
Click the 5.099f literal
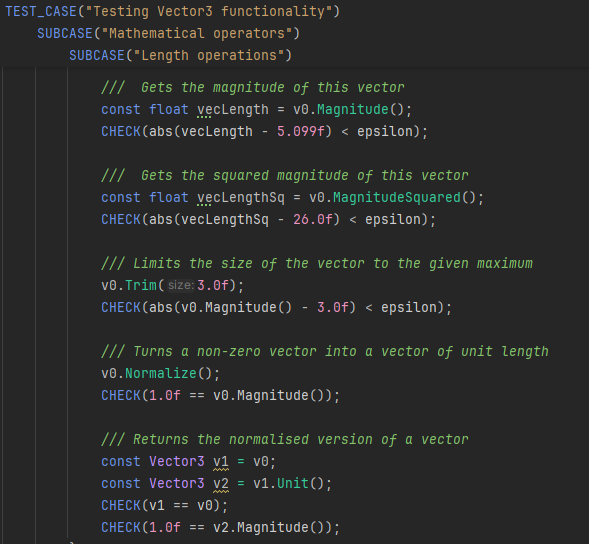(301, 131)
